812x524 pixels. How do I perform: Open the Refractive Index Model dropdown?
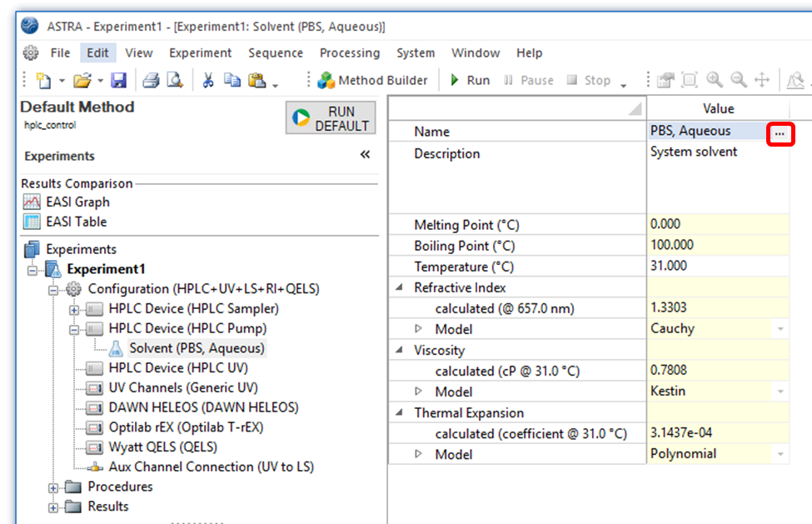780,329
